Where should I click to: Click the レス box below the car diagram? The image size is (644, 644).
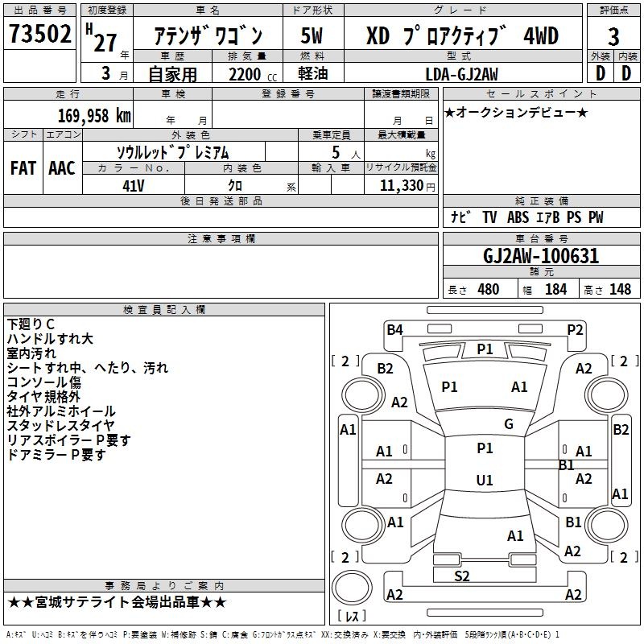(x=351, y=617)
